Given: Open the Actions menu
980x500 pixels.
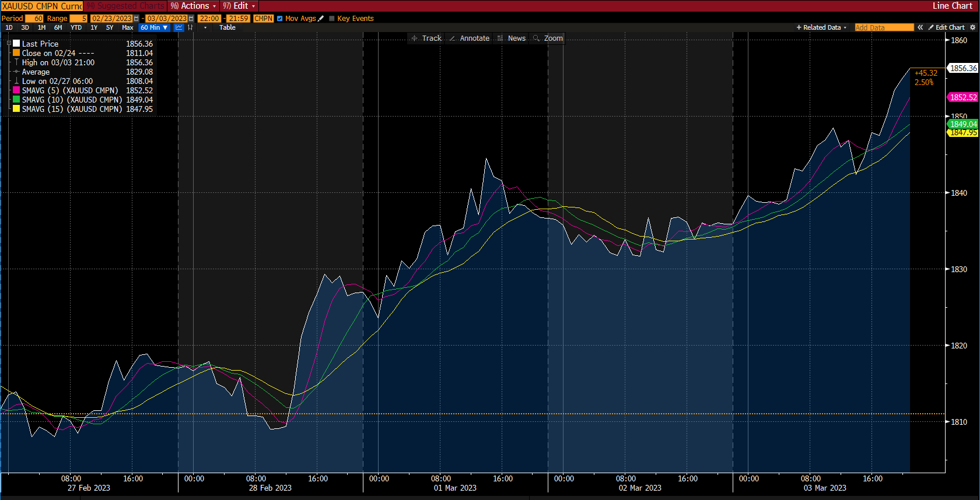Looking at the screenshot, I should 193,6.
